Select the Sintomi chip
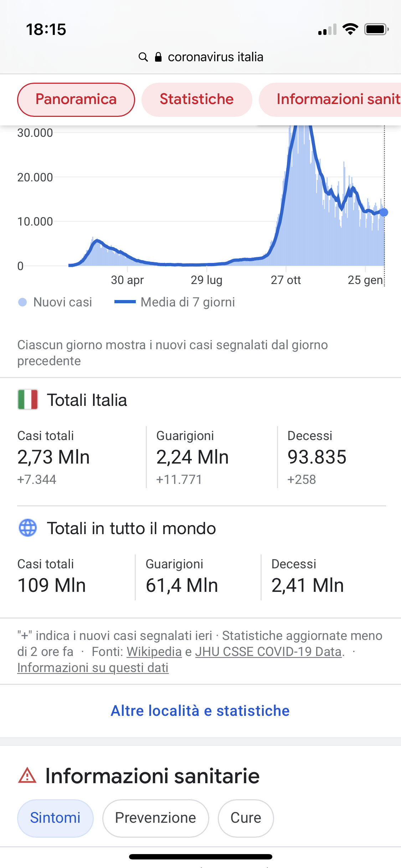This screenshot has width=401, height=868. pyautogui.click(x=55, y=818)
